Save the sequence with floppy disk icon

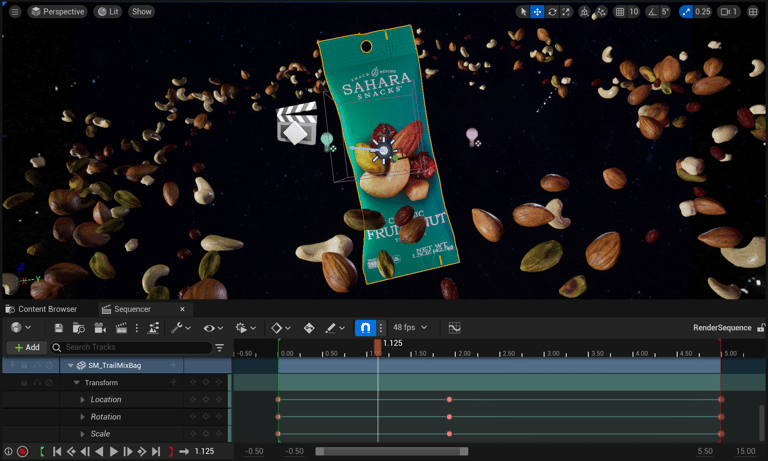click(x=59, y=328)
